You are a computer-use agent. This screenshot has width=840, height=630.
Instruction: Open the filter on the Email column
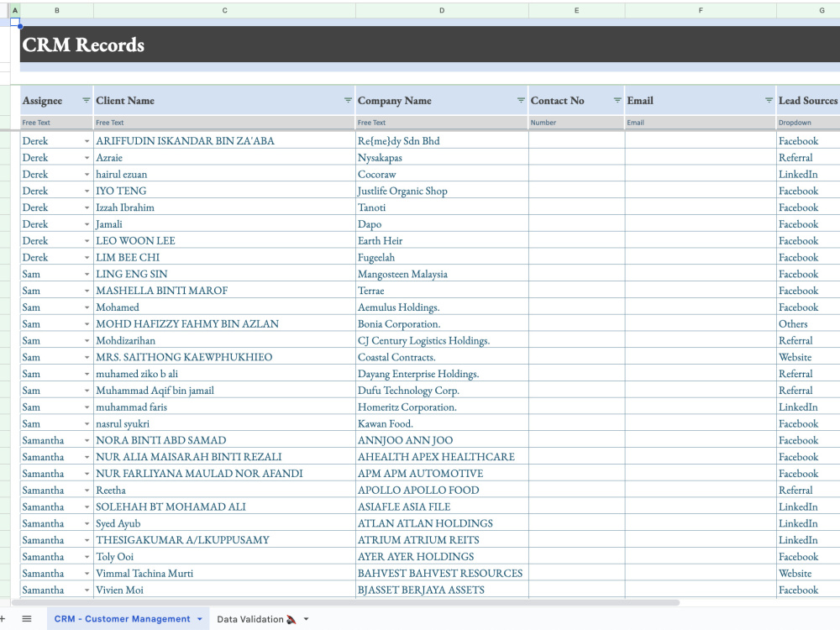click(x=767, y=100)
